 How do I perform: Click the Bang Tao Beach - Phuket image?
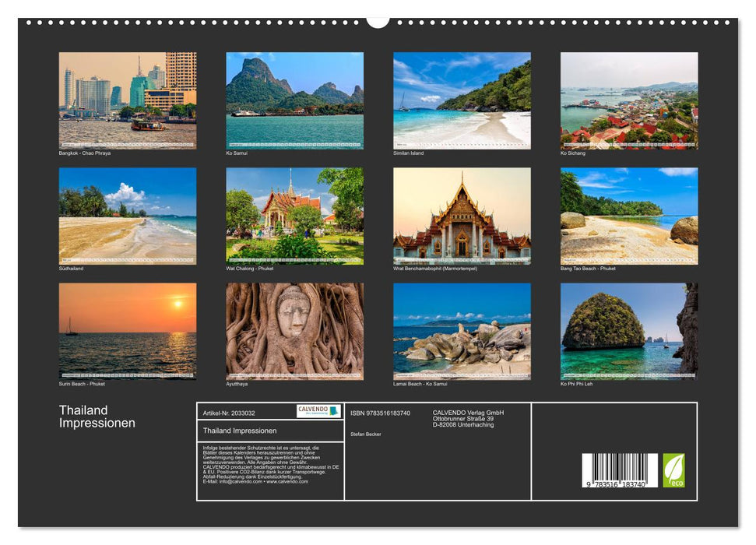click(x=628, y=216)
